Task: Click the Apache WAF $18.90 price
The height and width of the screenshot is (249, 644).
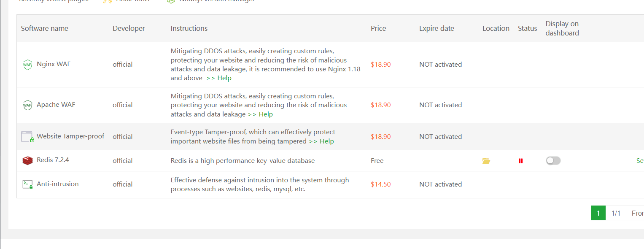Action: [380, 105]
